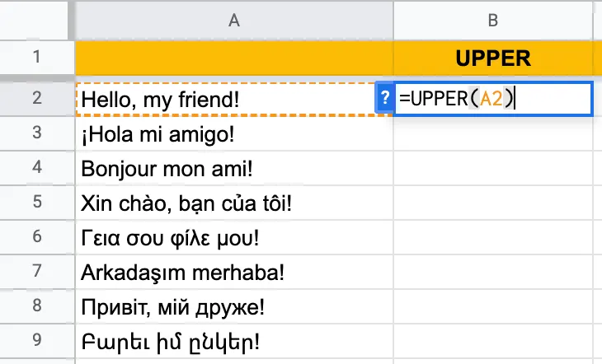Click the select-all corner box
The width and height of the screenshot is (602, 364).
tap(36, 19)
